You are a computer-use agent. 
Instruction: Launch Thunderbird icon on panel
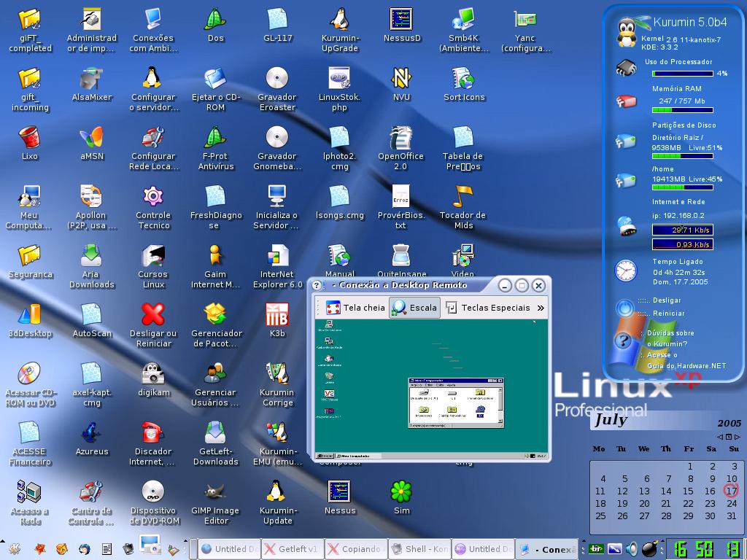click(x=84, y=549)
